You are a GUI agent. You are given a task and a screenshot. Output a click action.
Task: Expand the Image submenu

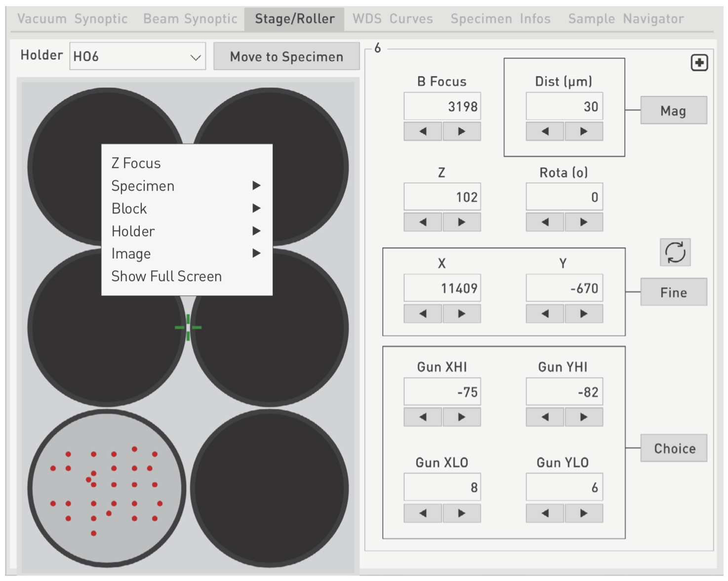(x=186, y=253)
